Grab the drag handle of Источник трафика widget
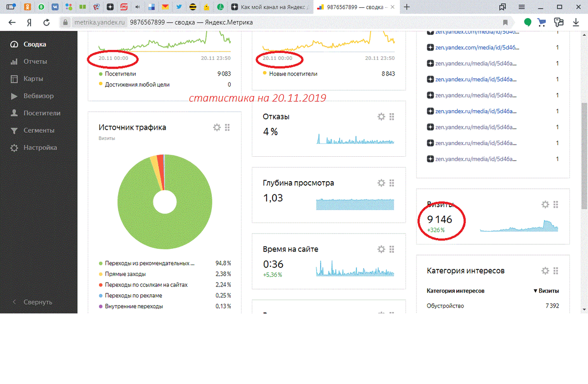 point(227,127)
